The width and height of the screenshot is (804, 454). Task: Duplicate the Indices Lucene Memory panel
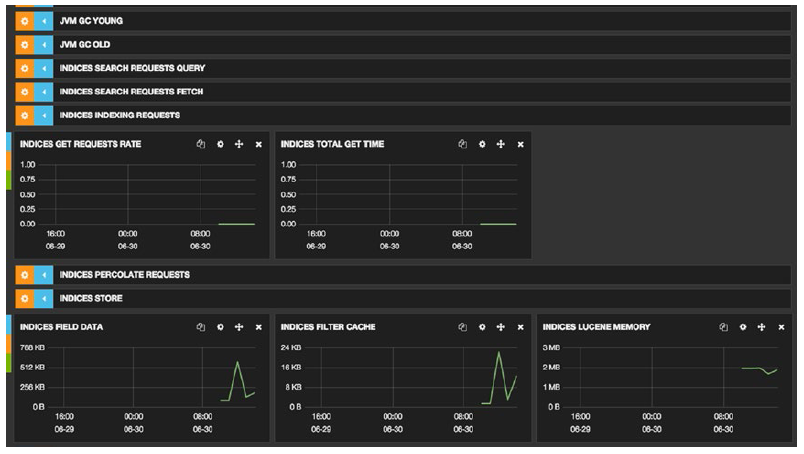723,327
